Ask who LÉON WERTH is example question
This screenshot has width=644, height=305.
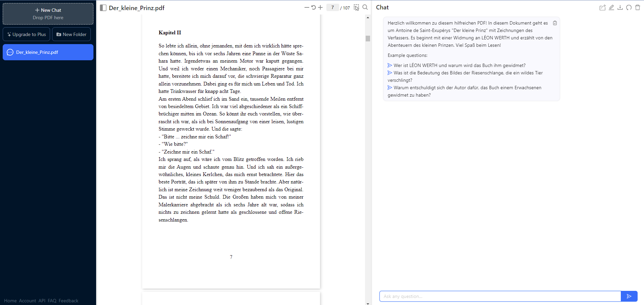[456, 65]
